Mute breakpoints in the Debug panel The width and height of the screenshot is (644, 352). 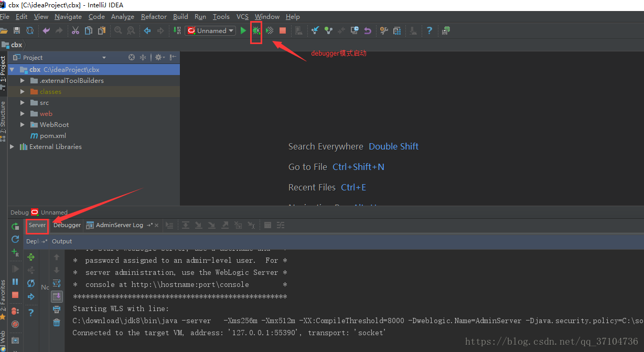click(x=15, y=324)
